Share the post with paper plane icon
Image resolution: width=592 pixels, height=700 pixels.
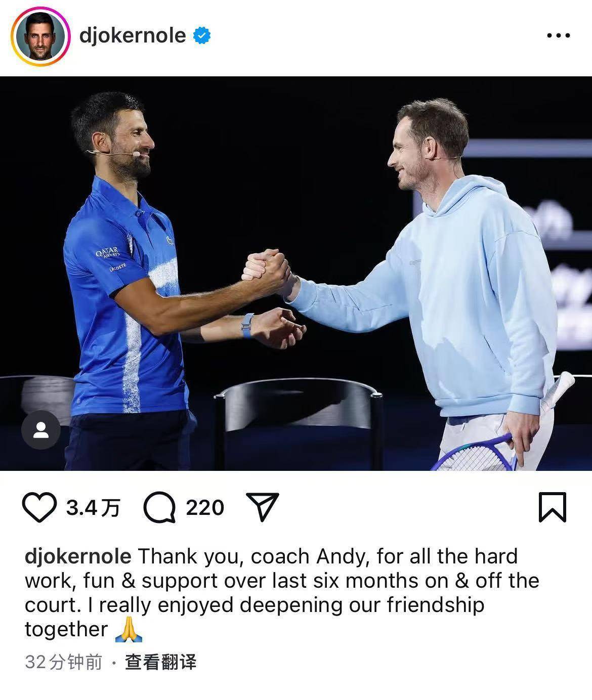262,507
